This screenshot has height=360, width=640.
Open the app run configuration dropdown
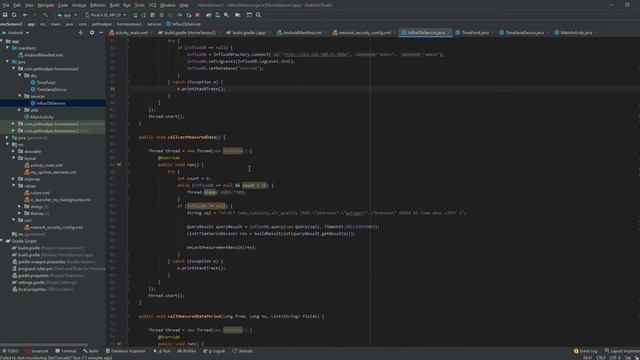point(67,15)
